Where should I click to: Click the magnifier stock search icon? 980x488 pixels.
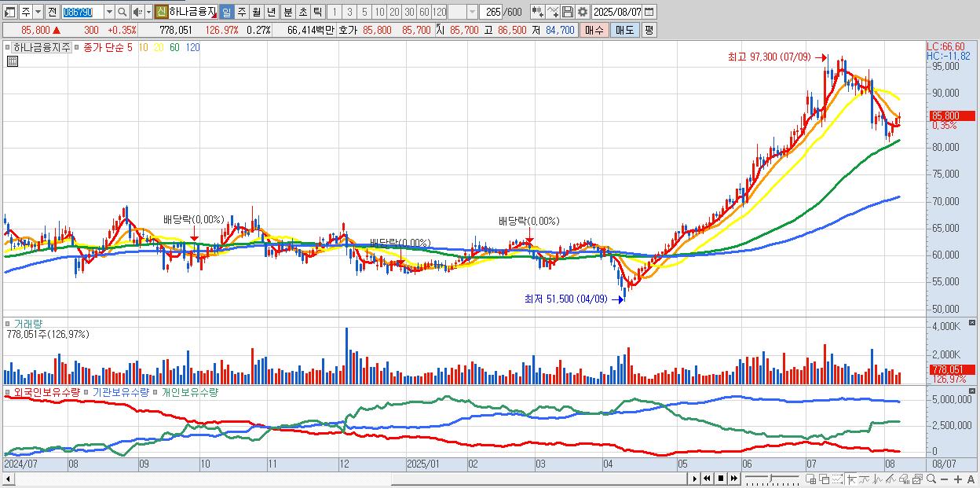tap(122, 12)
